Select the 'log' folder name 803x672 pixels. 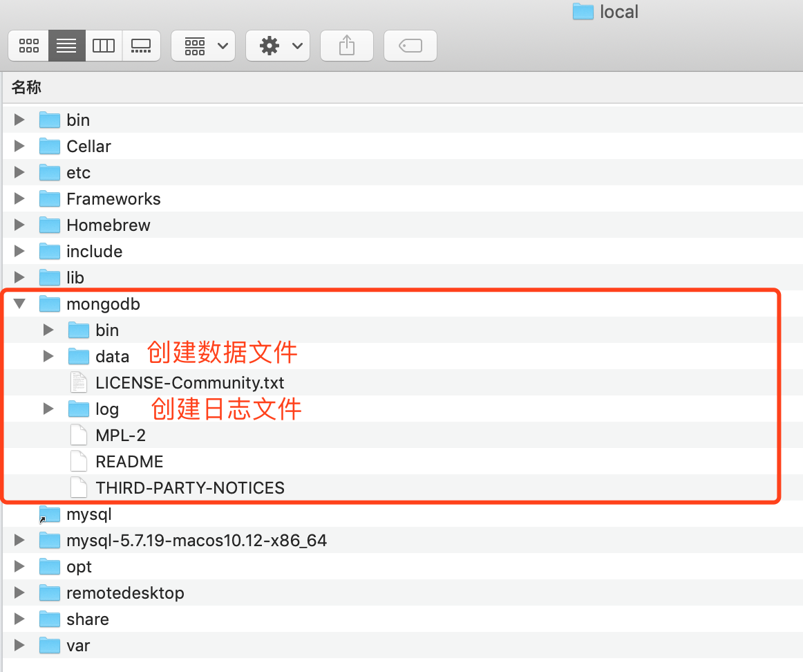click(107, 409)
